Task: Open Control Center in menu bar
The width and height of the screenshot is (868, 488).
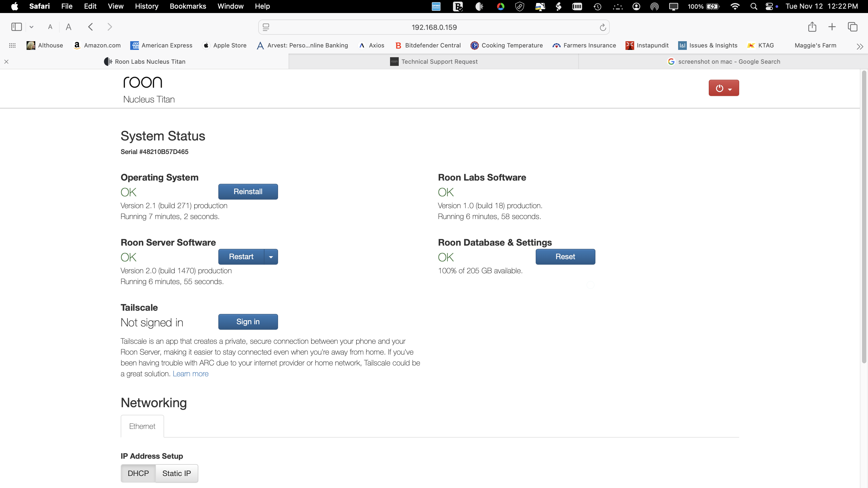Action: pos(769,7)
